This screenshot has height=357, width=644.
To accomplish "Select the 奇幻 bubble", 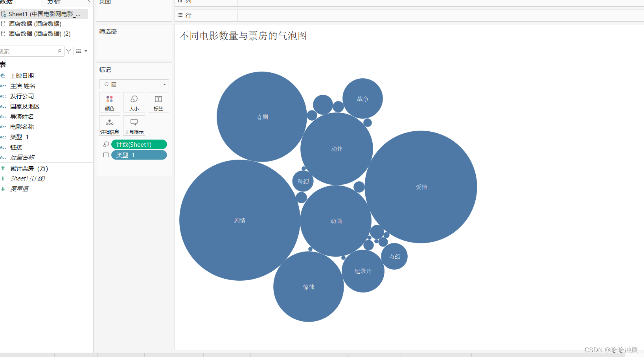I will click(394, 256).
